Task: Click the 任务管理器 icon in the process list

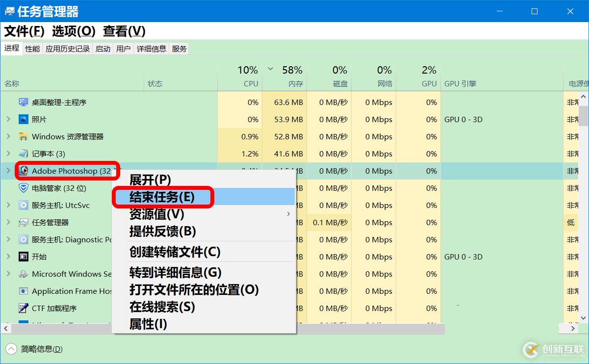Action: tap(23, 222)
